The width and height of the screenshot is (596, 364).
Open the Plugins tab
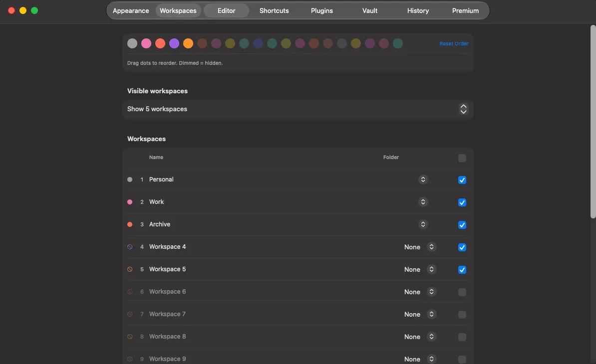322,10
